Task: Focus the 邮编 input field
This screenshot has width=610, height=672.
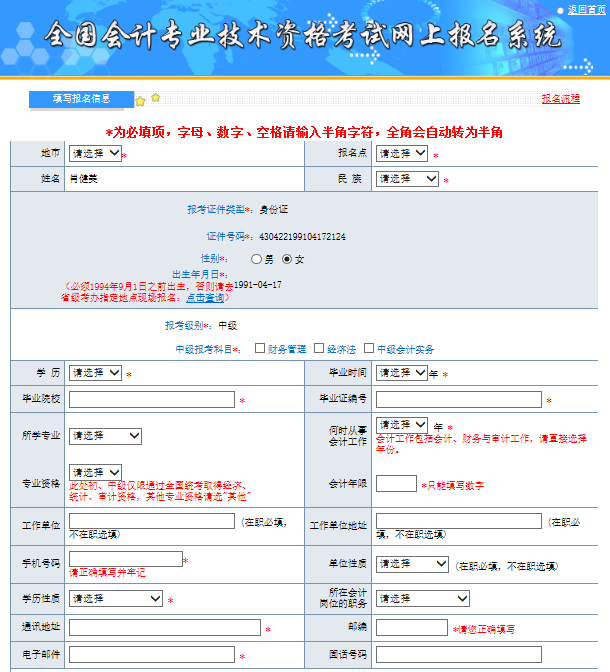Action: tap(412, 627)
